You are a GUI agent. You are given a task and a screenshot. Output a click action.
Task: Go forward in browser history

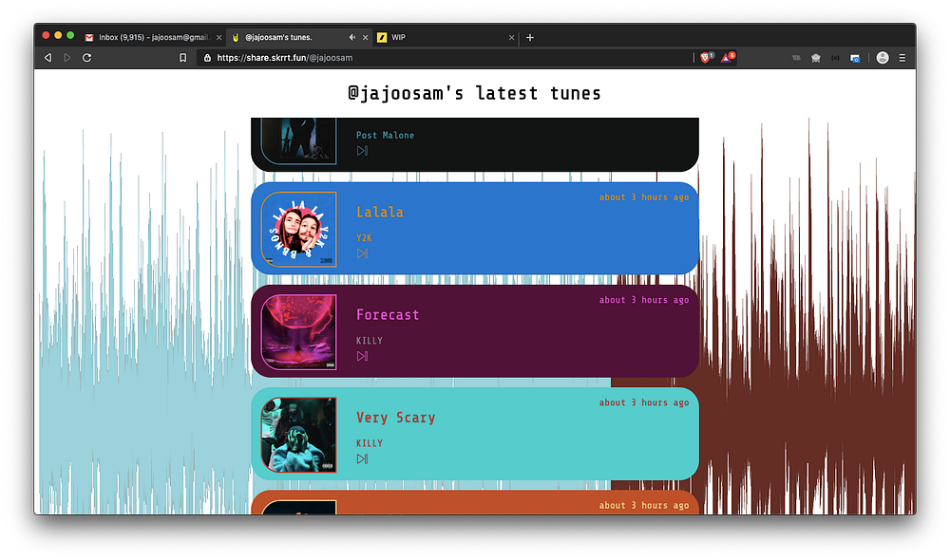pos(67,58)
